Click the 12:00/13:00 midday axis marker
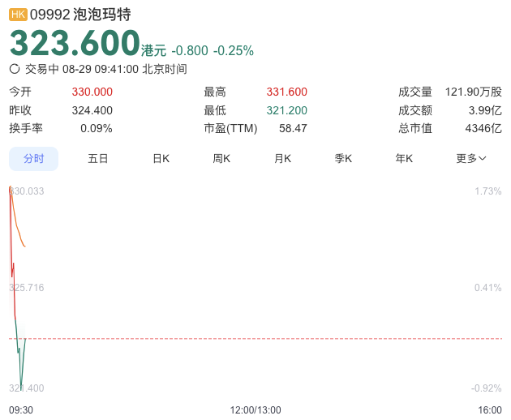 click(x=255, y=410)
